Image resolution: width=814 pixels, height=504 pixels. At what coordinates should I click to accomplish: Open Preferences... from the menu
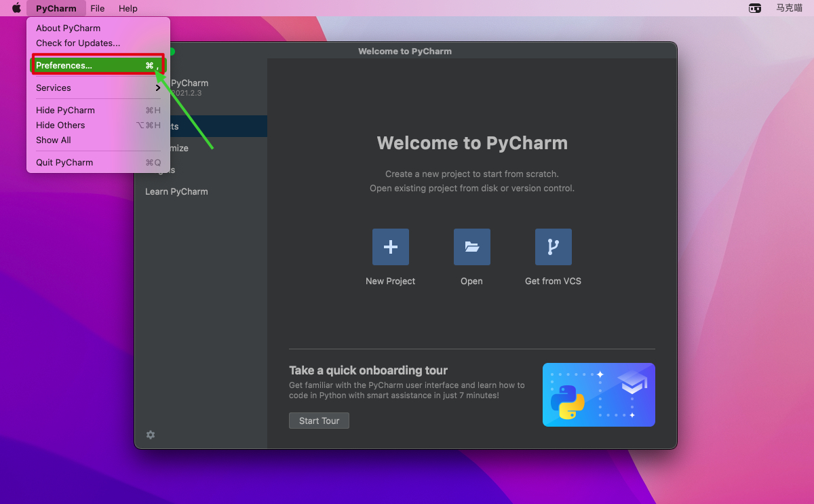(x=98, y=65)
